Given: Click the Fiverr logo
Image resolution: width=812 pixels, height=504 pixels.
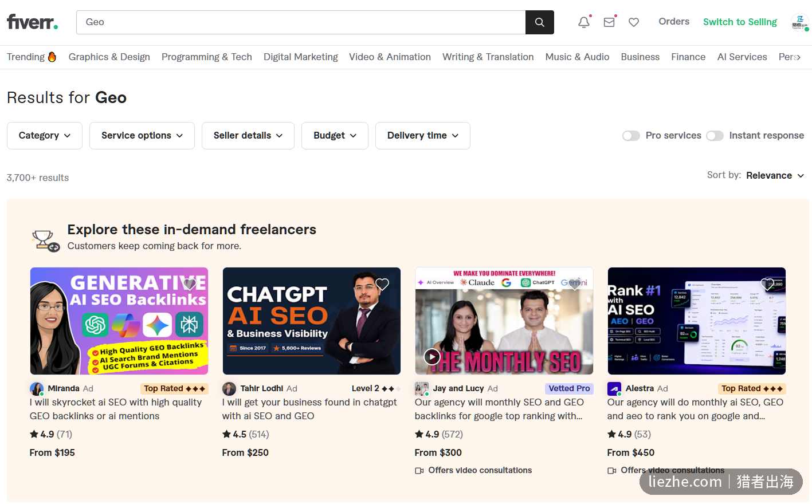Looking at the screenshot, I should tap(32, 22).
